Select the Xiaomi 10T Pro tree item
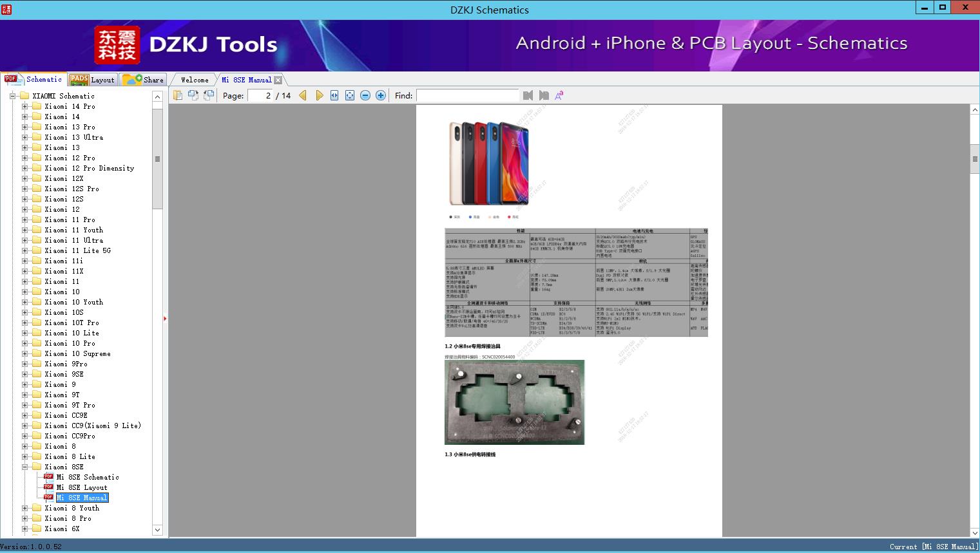 72,323
